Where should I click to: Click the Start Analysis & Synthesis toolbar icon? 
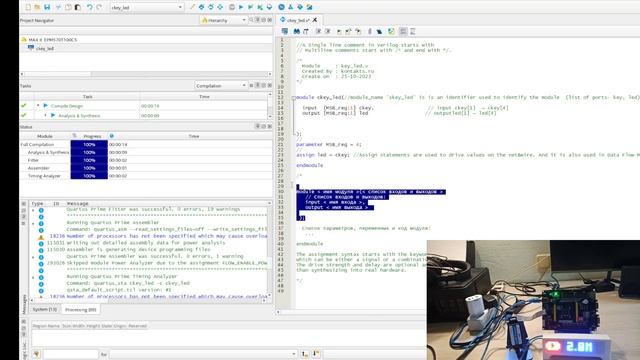[x=251, y=7]
